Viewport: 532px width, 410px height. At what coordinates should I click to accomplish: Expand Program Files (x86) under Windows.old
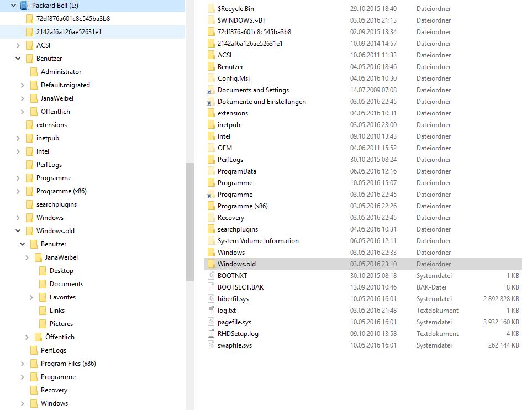[23, 364]
